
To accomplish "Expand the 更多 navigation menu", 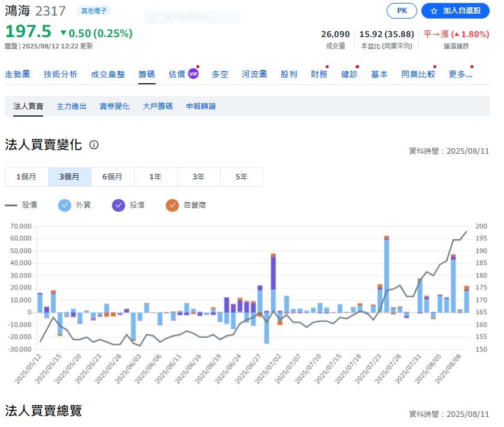I will (460, 74).
